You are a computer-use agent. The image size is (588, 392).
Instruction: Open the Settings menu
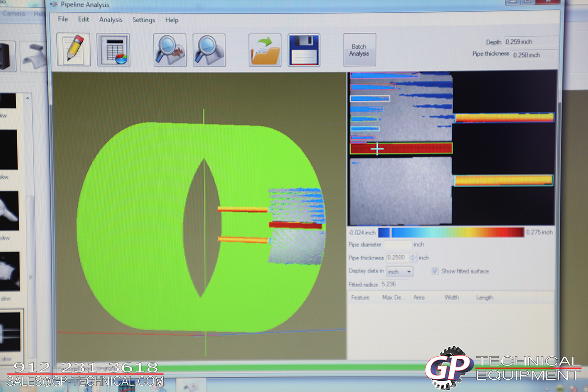pos(144,20)
